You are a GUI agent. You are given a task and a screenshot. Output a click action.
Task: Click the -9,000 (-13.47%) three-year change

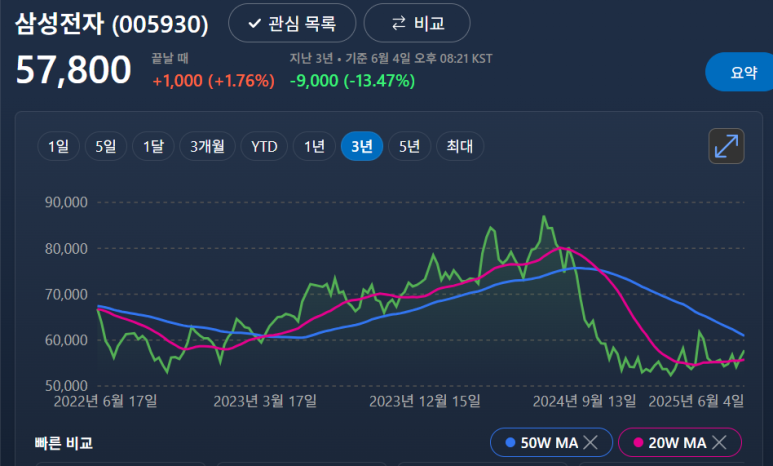click(x=352, y=80)
